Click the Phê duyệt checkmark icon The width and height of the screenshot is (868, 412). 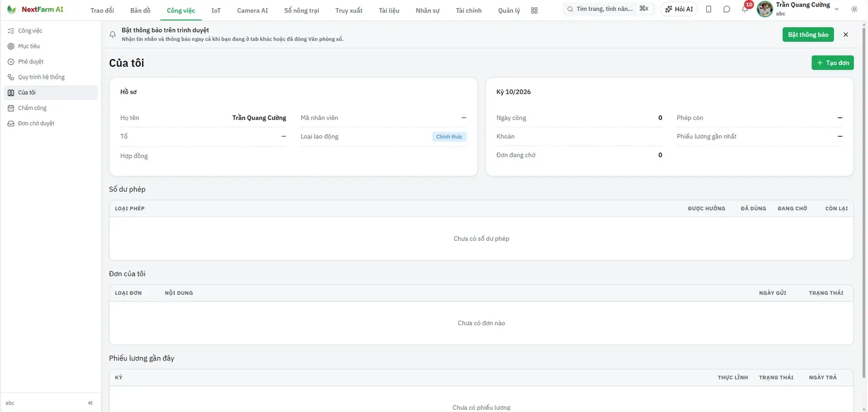11,62
